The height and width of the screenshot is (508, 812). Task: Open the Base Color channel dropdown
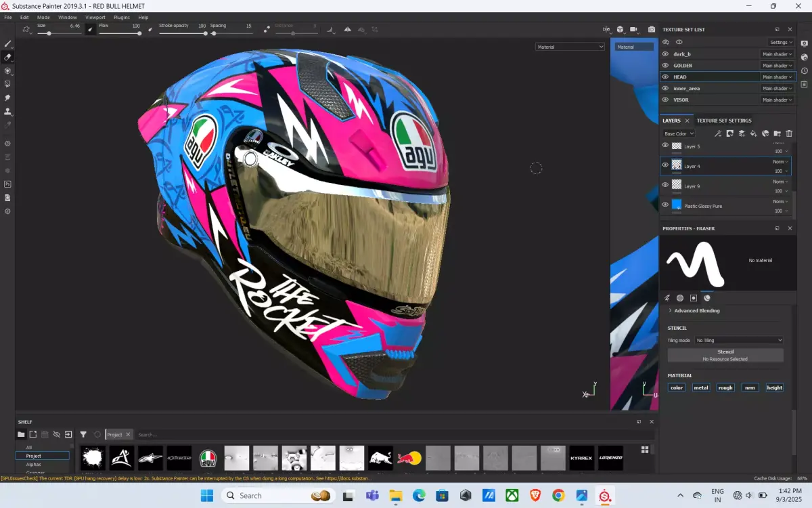click(679, 133)
